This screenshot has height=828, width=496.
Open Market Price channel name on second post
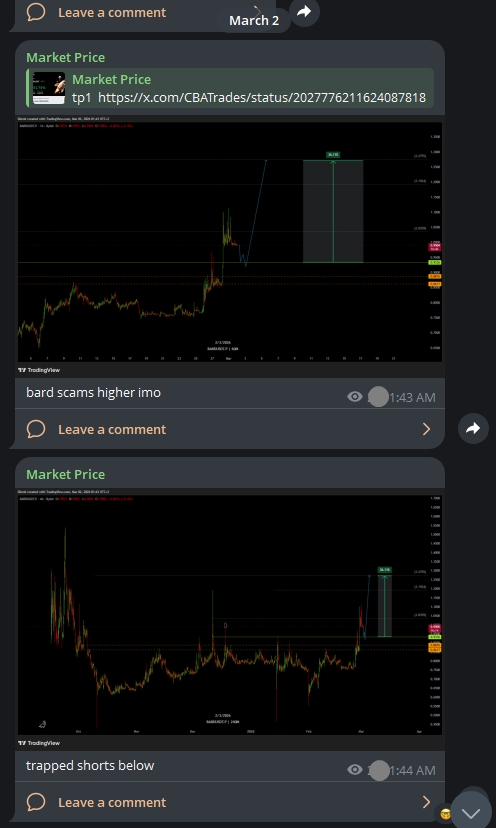[65, 474]
